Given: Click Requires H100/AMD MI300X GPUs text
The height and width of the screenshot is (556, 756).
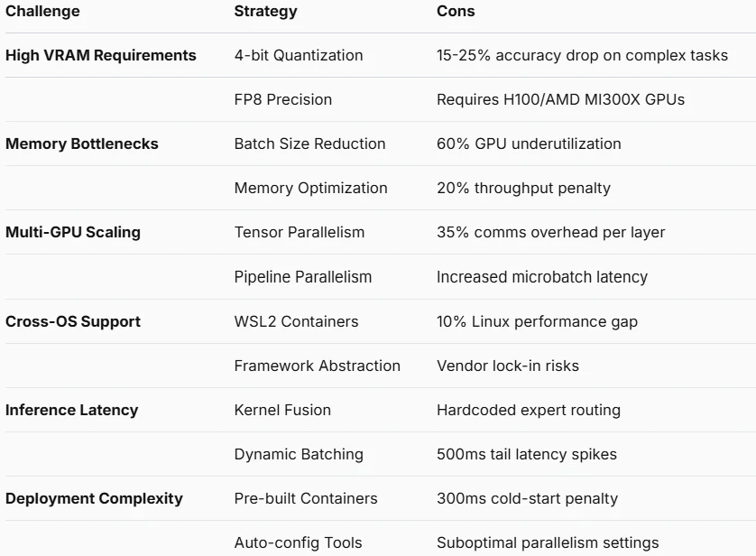Looking at the screenshot, I should tap(561, 99).
